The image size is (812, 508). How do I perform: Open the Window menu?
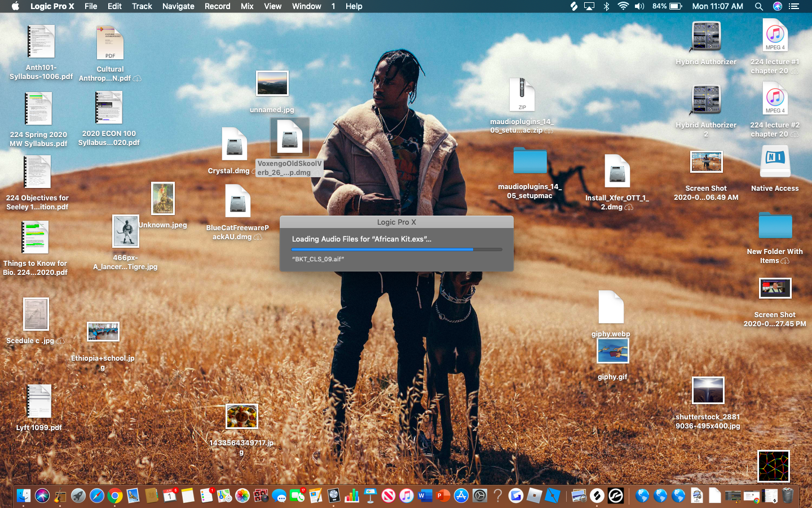(307, 6)
